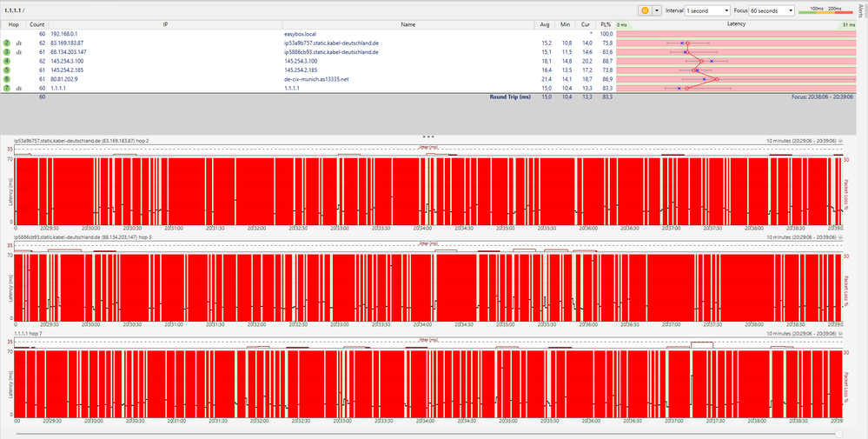This screenshot has width=868, height=439.
Task: Pause the trace with the orange button
Action: [x=645, y=10]
